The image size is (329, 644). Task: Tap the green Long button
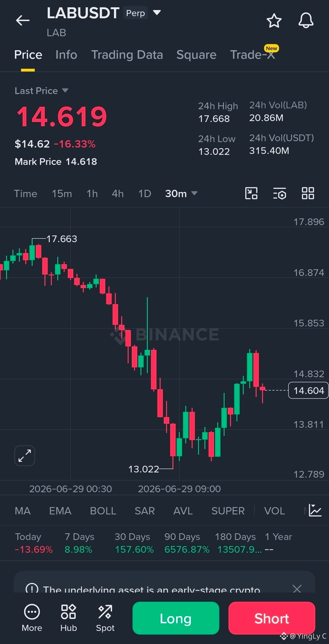point(176,618)
